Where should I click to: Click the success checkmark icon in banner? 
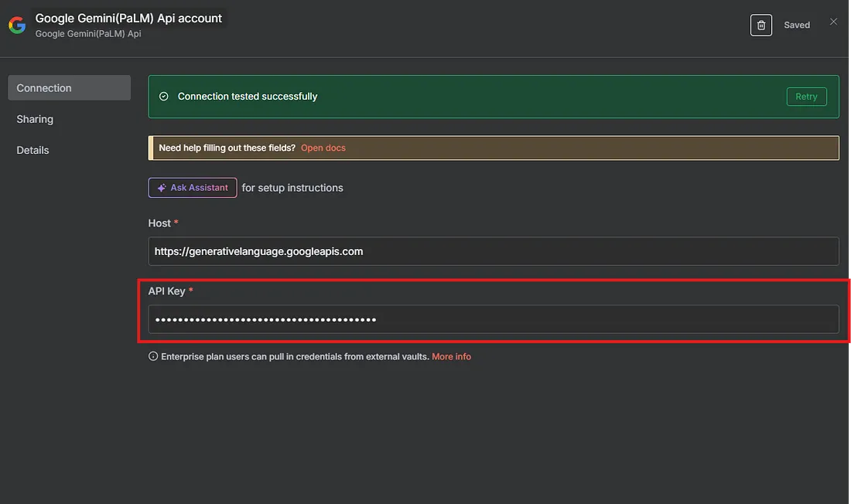pyautogui.click(x=163, y=97)
